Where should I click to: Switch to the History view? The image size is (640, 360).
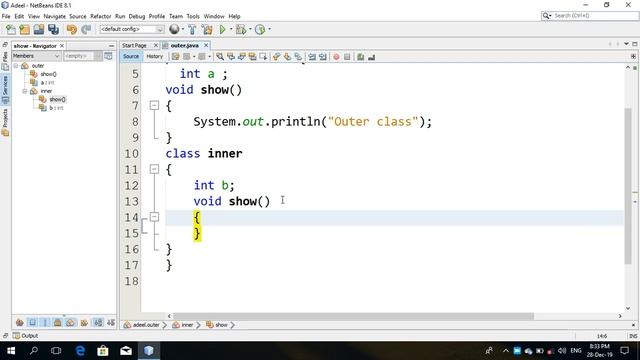pos(154,56)
